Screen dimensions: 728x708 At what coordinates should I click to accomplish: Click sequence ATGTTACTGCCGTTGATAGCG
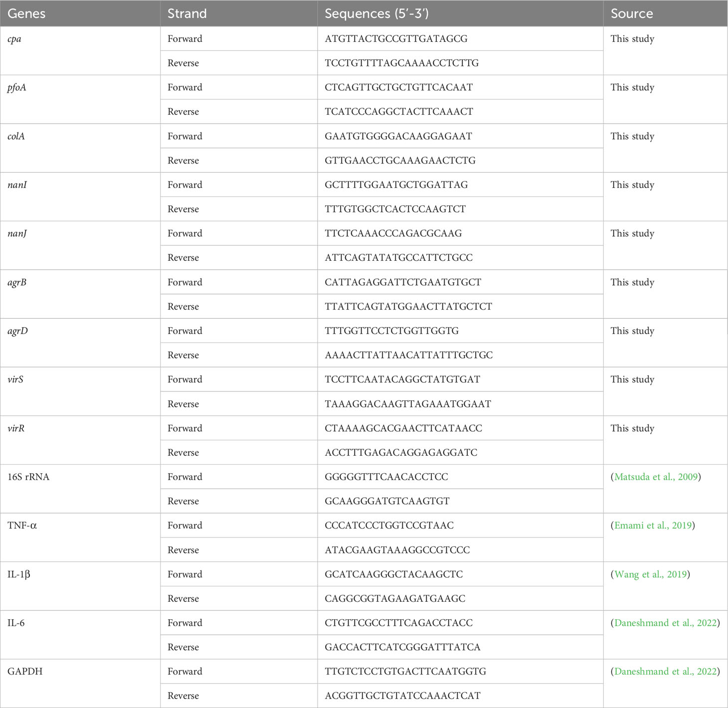point(396,39)
